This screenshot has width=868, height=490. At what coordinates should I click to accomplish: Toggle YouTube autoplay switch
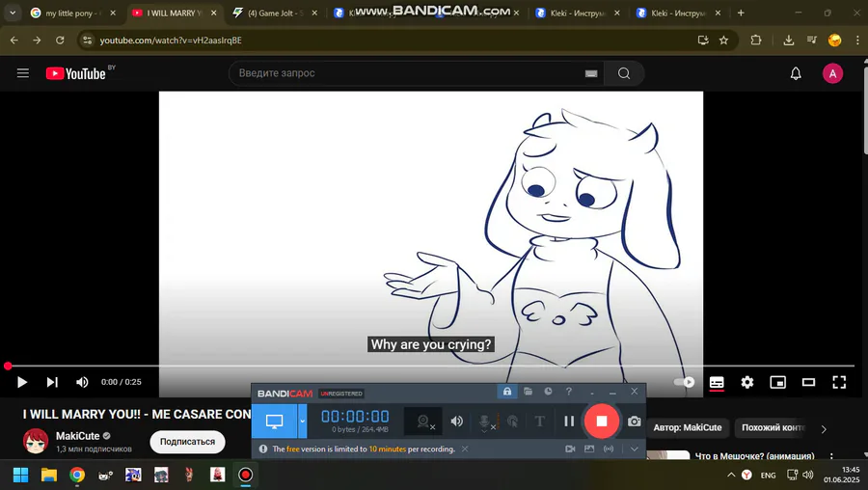[x=684, y=382]
